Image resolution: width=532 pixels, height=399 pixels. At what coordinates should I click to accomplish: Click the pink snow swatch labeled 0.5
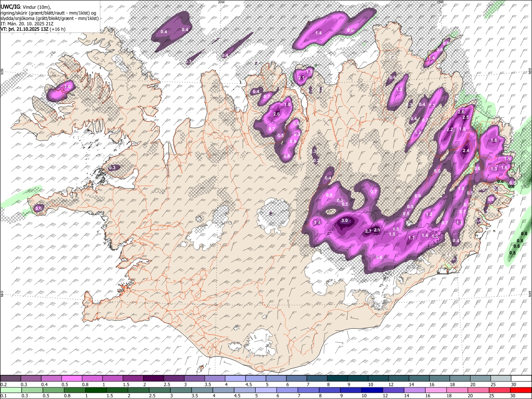tap(71, 379)
